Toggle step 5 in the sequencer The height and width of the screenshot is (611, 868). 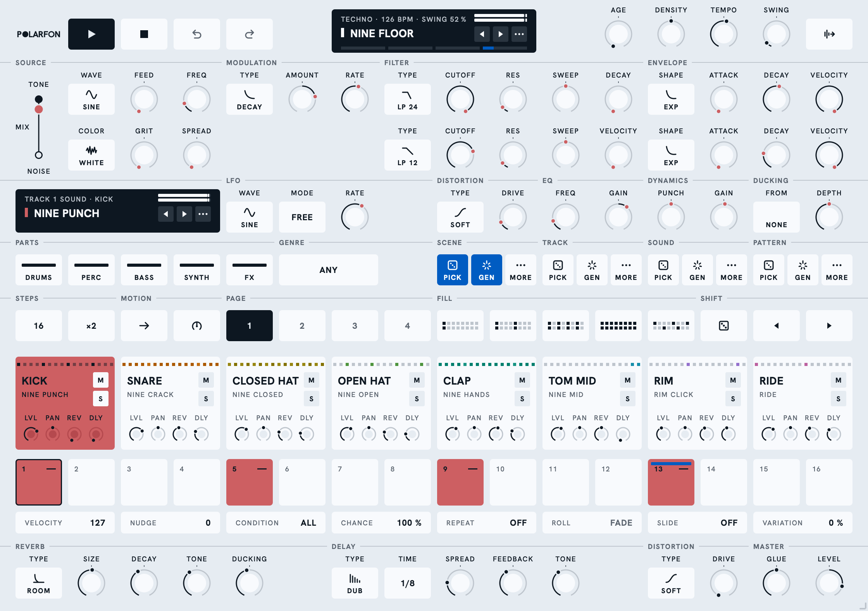coord(250,482)
